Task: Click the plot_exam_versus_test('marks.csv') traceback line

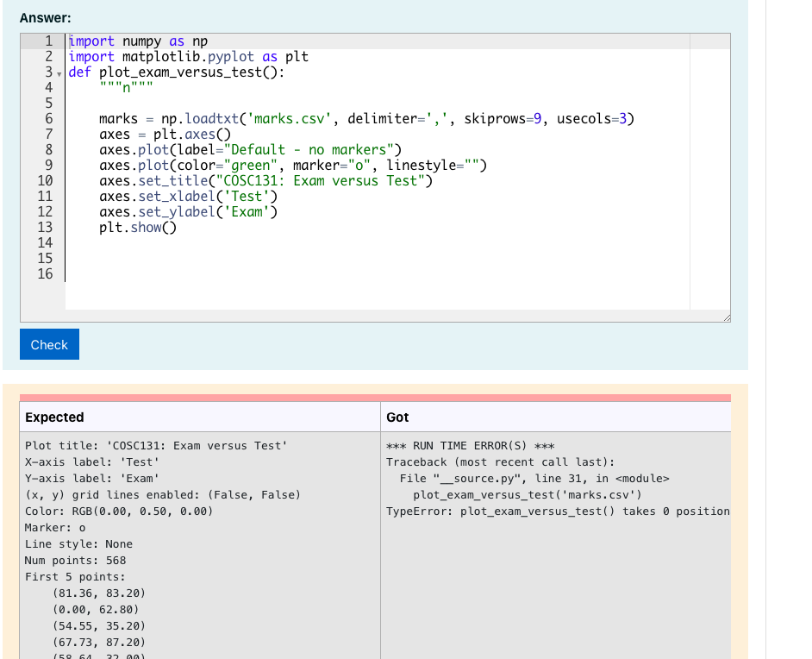Action: click(x=528, y=495)
